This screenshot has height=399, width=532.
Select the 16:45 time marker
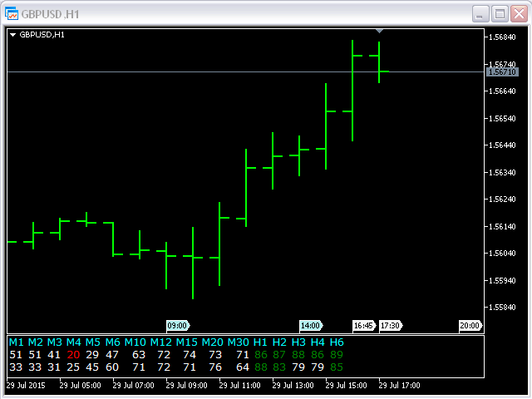(x=364, y=326)
